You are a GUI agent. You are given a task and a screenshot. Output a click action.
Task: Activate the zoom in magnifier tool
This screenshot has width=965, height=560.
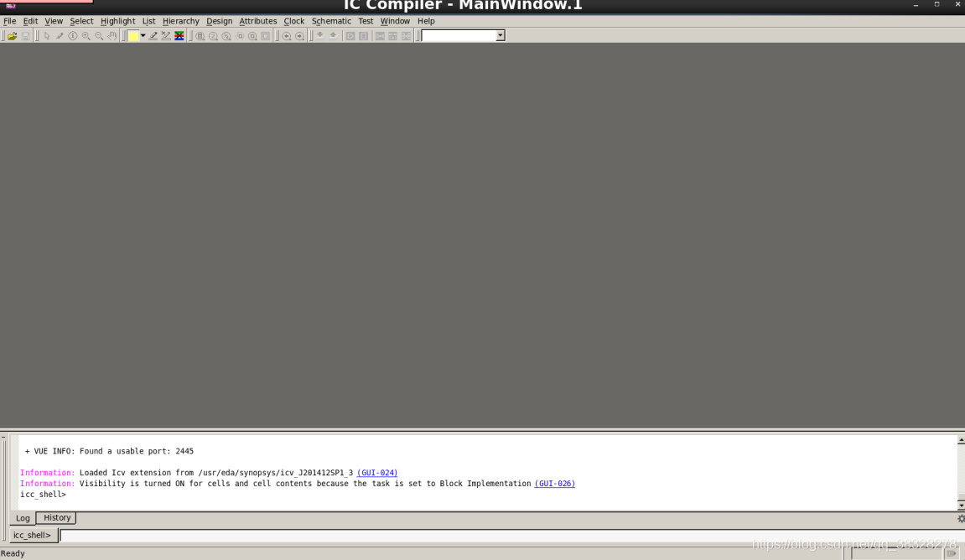[86, 36]
